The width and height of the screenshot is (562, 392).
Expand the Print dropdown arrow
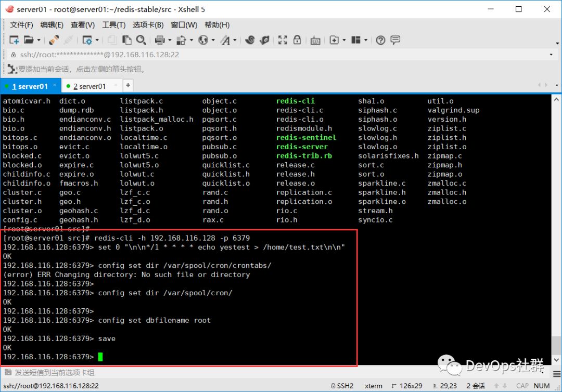[x=170, y=40]
